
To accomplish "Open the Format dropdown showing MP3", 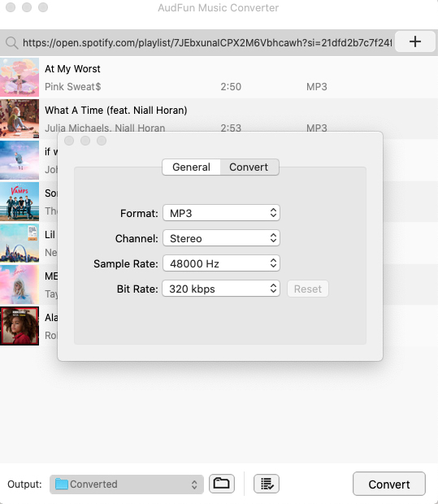I will (x=221, y=213).
